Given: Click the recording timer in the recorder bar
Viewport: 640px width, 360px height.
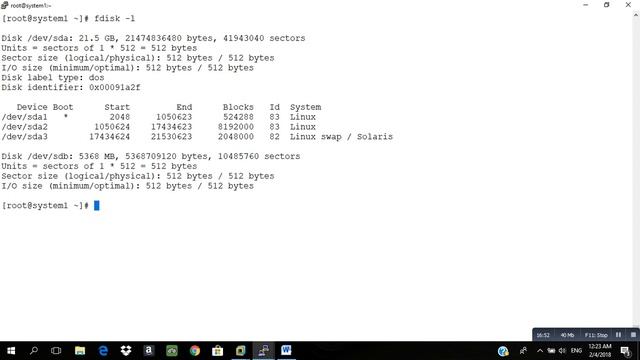Looking at the screenshot, I should [543, 335].
